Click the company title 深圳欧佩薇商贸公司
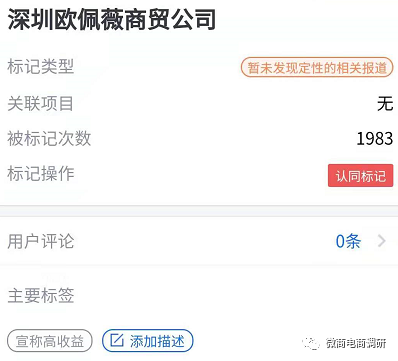This screenshot has height=361, width=398. tap(112, 19)
